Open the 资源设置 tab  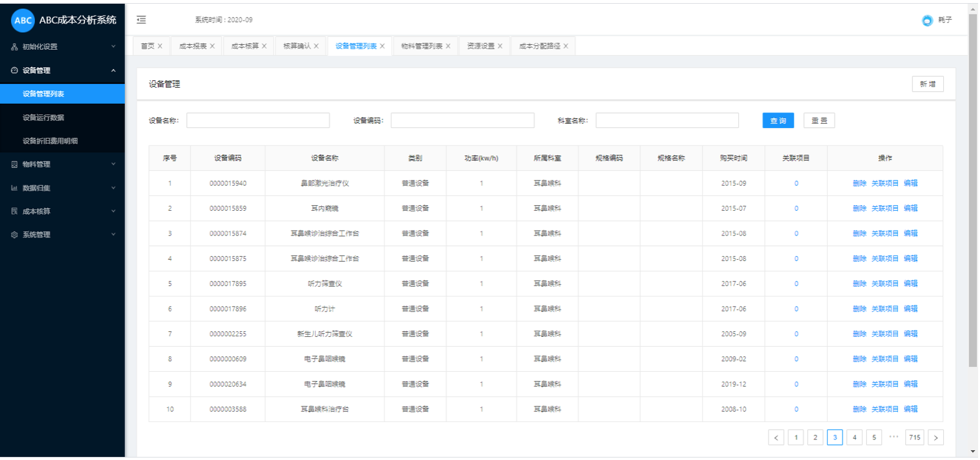[x=480, y=46]
